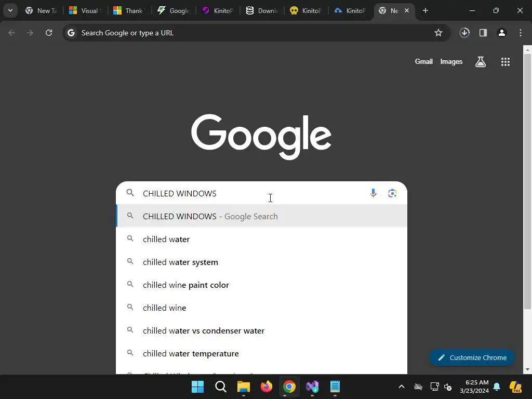
Task: Click the muted volume tray icon
Action: (448, 387)
